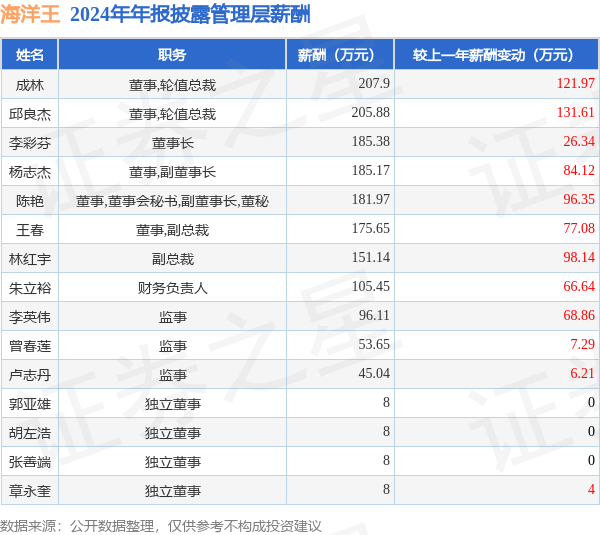Click 李英伟's position 监事
The image size is (600, 535).
pyautogui.click(x=173, y=317)
